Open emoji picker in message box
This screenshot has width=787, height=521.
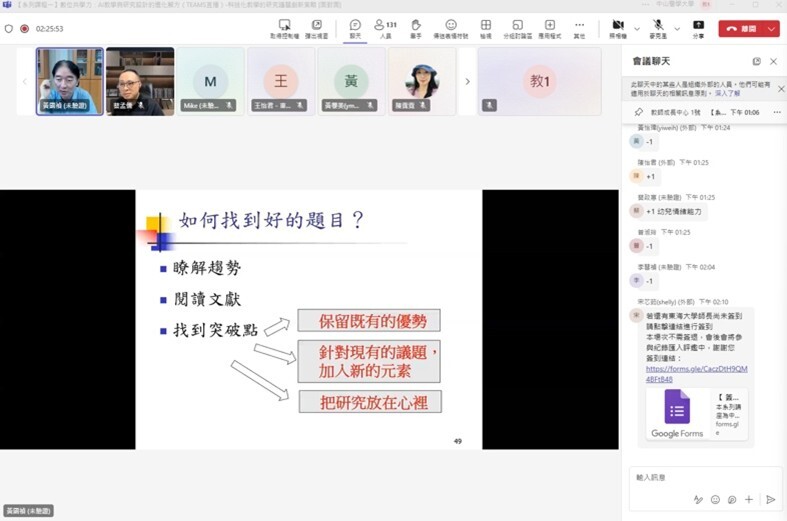coord(715,499)
